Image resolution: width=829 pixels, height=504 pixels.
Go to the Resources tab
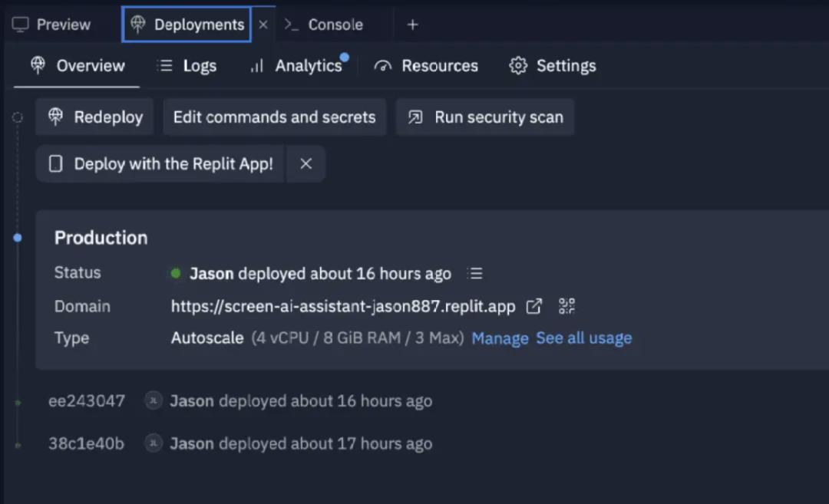click(x=426, y=66)
